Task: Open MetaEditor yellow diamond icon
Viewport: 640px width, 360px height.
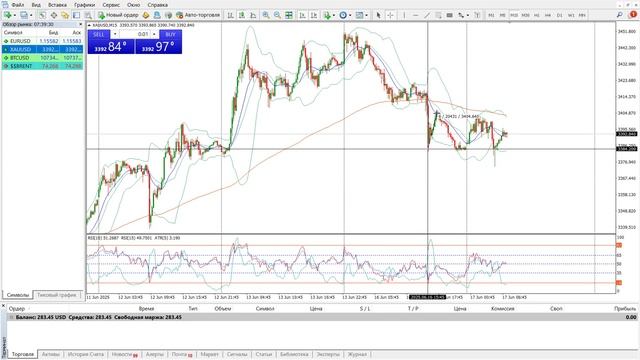Action: click(x=146, y=15)
